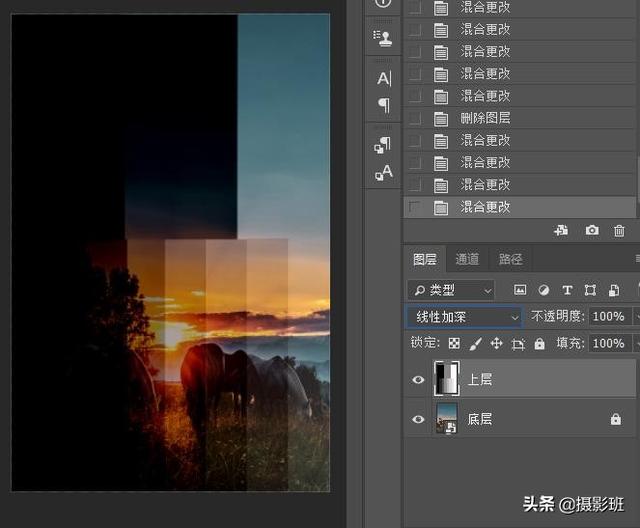The width and height of the screenshot is (640, 528).
Task: Filter layers by pixel layers icon
Action: pos(520,290)
